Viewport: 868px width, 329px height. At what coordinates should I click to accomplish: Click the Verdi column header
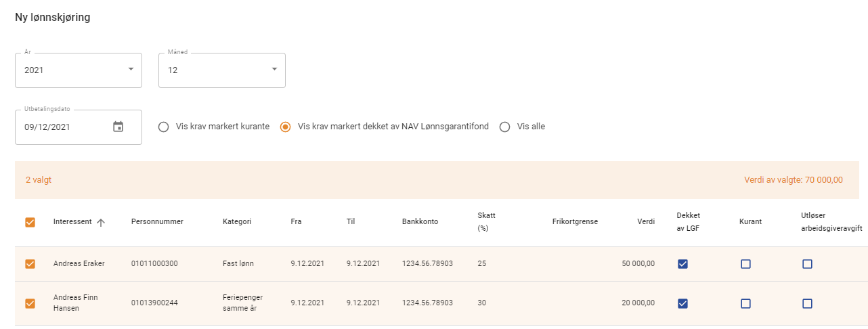(x=646, y=221)
